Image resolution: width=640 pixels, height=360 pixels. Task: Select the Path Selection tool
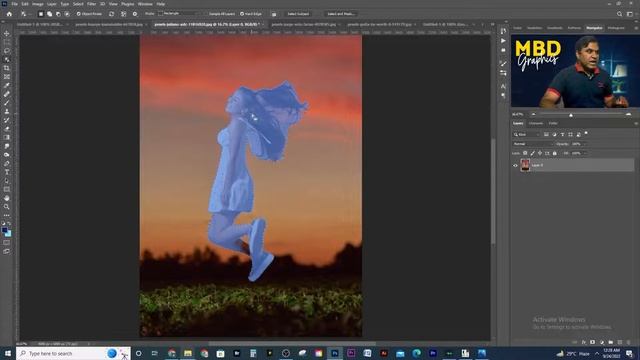point(7,180)
